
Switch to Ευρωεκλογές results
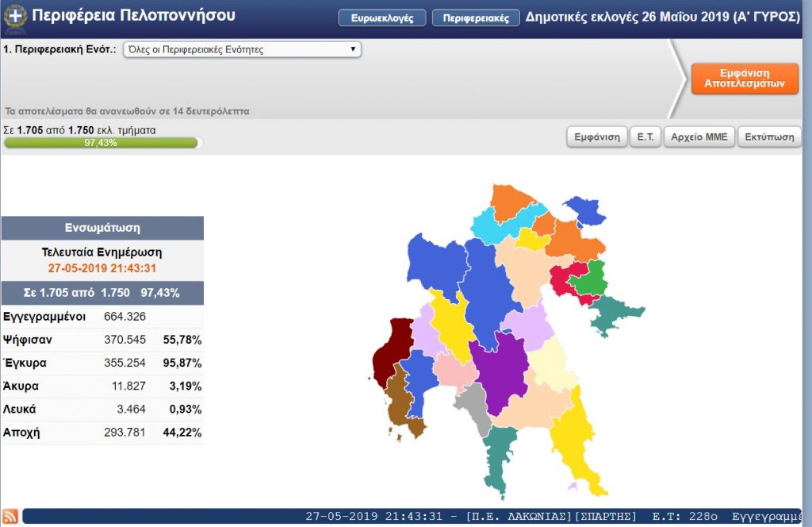(381, 18)
